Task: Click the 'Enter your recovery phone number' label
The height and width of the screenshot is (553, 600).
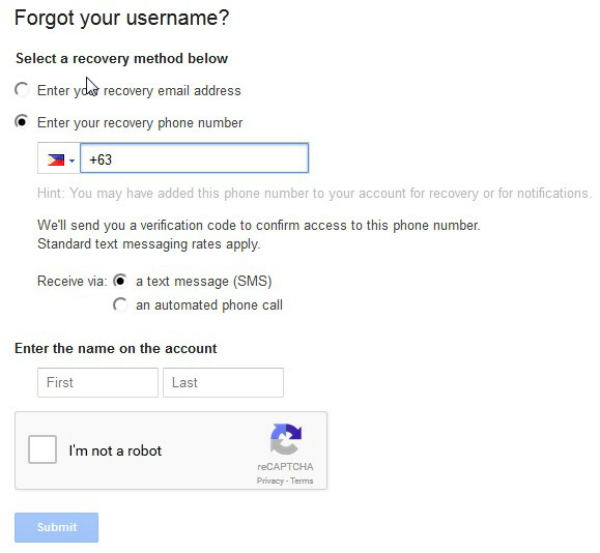Action: 140,123
